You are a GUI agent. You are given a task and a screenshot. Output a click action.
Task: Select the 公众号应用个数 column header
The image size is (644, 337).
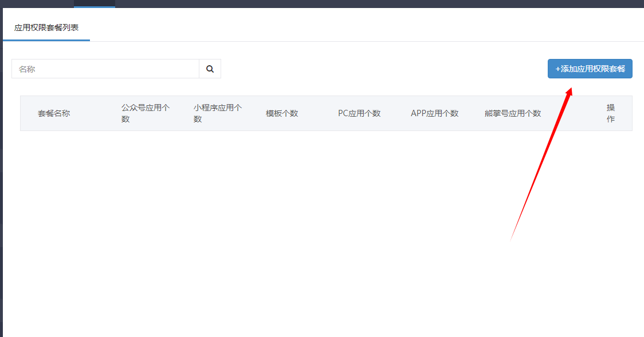click(146, 113)
